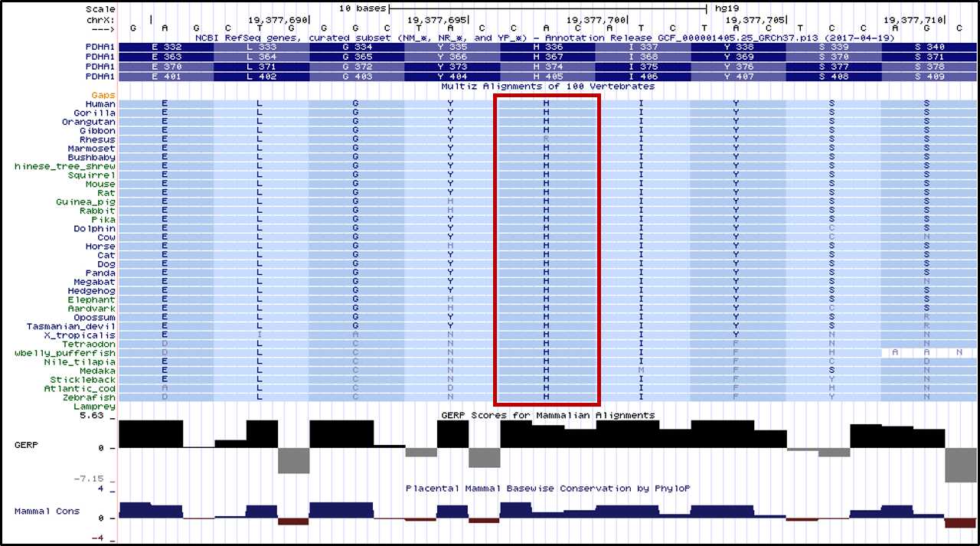Select the Guinea_pig row label

pos(87,202)
